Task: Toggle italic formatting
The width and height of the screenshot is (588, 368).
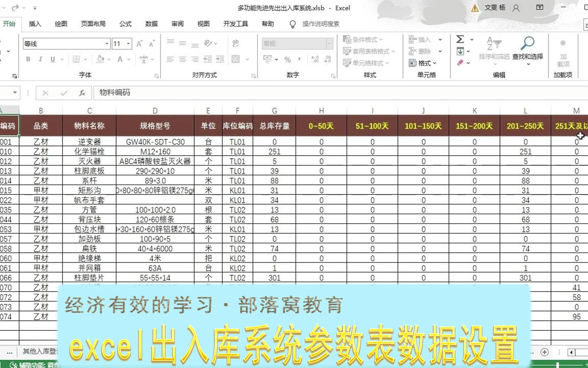Action: click(40, 59)
